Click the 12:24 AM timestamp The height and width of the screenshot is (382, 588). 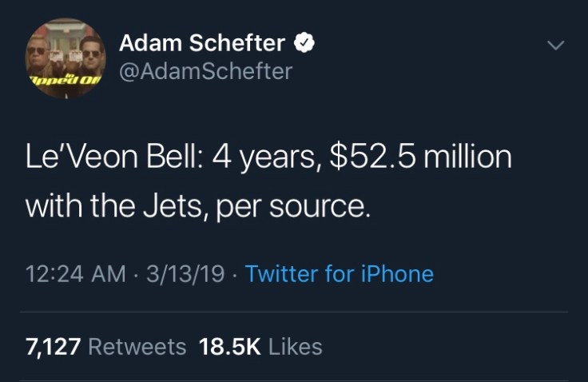[x=77, y=274]
